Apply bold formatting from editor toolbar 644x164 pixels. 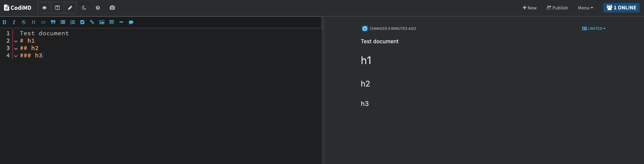(4, 22)
